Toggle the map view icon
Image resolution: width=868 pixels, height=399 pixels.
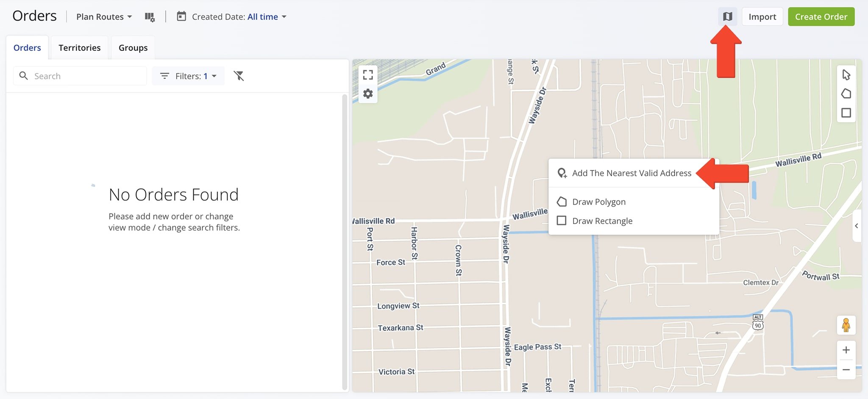728,17
